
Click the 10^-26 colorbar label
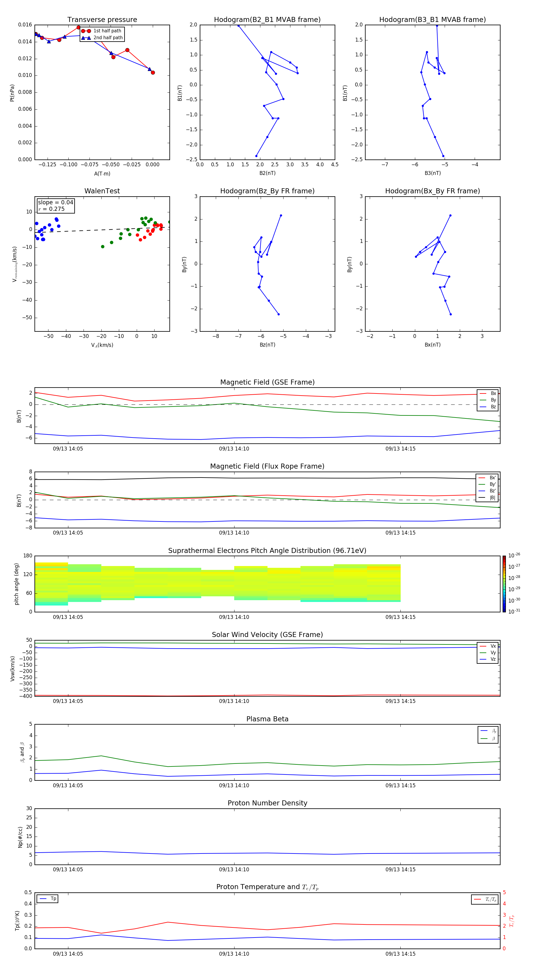point(514,555)
